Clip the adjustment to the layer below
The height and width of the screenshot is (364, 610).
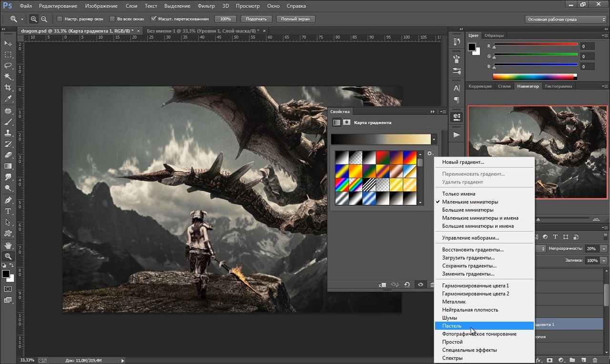[x=382, y=284]
